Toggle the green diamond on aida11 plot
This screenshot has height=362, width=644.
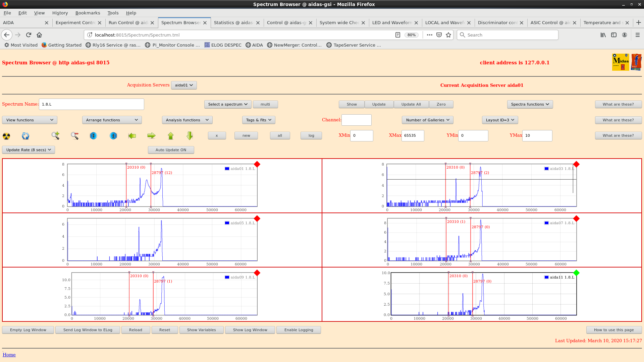(x=576, y=273)
